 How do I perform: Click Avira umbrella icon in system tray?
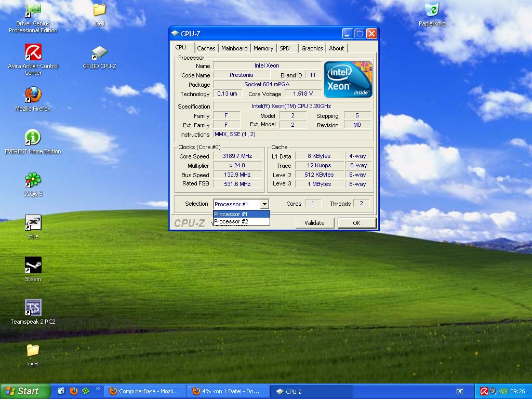pos(484,391)
